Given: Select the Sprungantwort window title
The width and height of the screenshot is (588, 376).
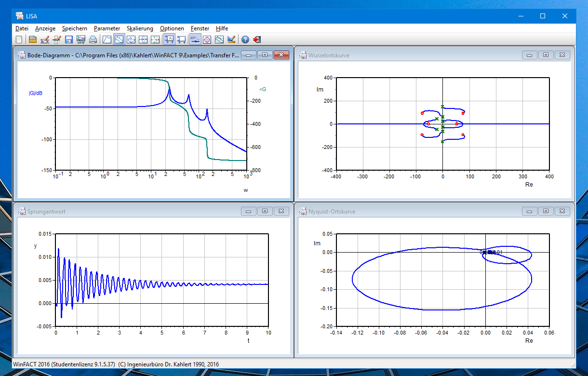Looking at the screenshot, I should [x=47, y=212].
